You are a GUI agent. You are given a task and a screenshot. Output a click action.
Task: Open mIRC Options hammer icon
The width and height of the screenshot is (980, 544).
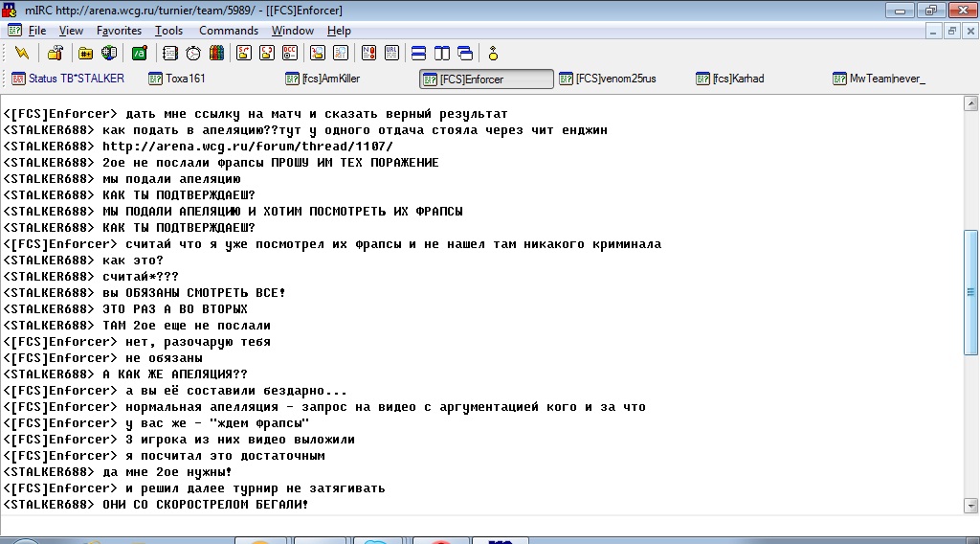click(56, 53)
